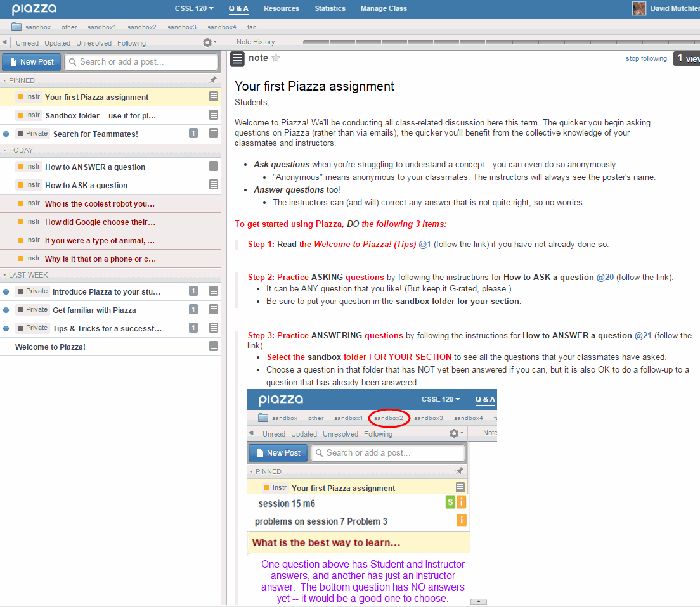Collapse the post feed with the left arrow beside Unread
This screenshot has width=700, height=607.
point(4,42)
